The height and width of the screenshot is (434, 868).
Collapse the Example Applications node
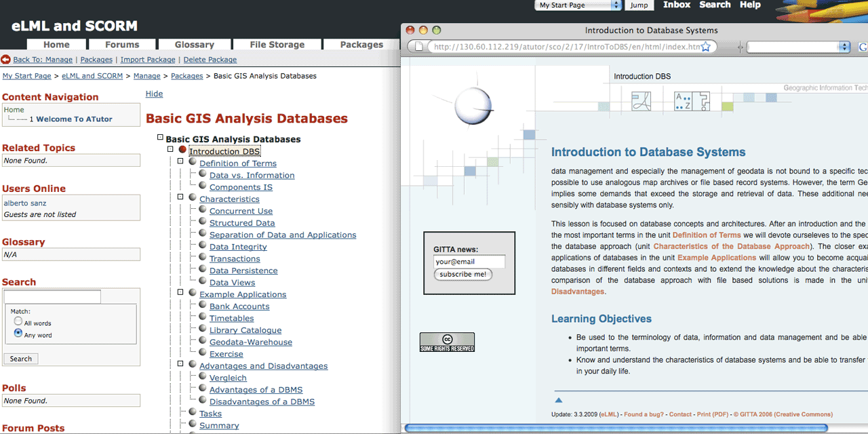coord(181,292)
